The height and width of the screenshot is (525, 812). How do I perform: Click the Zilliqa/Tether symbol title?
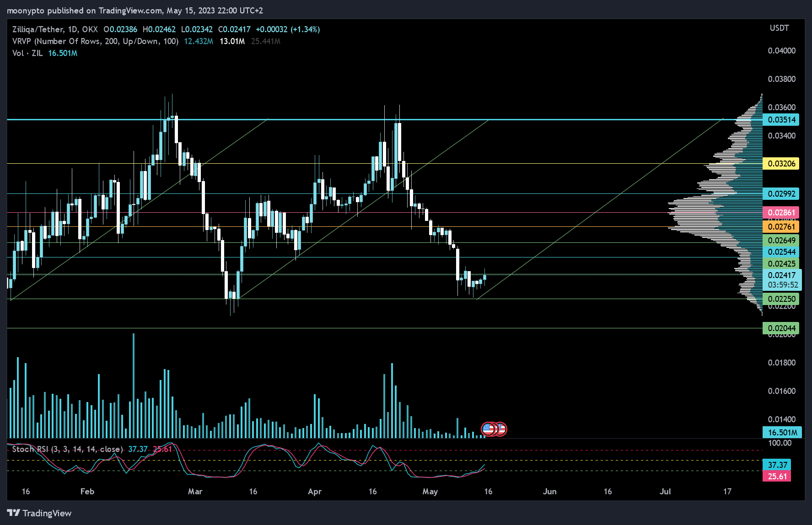(55, 29)
